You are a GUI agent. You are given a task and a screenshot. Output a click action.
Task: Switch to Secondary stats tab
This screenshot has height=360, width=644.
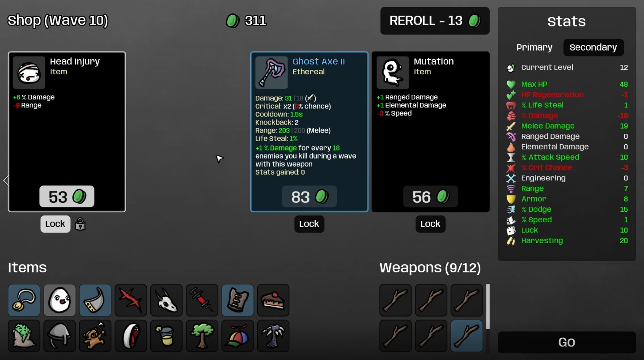[593, 47]
